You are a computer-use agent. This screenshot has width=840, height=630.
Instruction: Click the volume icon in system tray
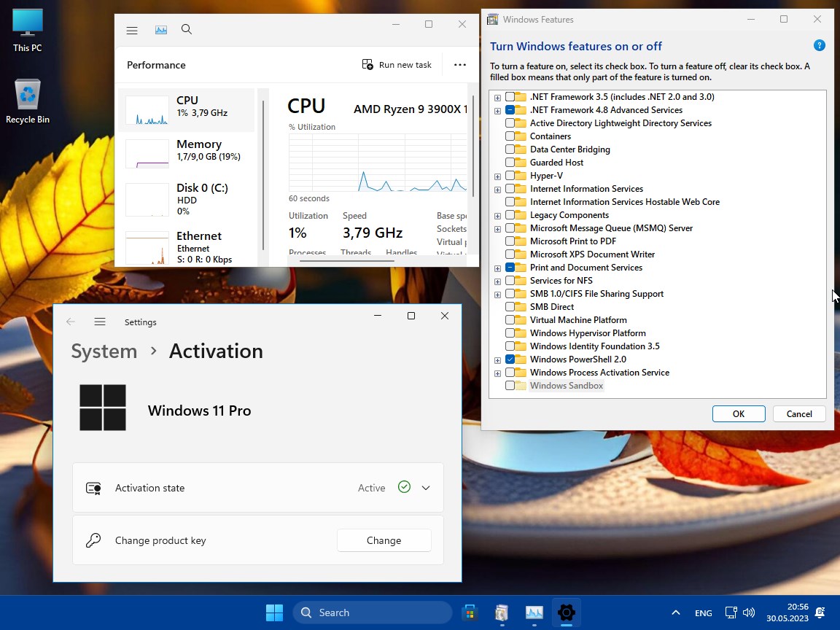[x=749, y=612]
